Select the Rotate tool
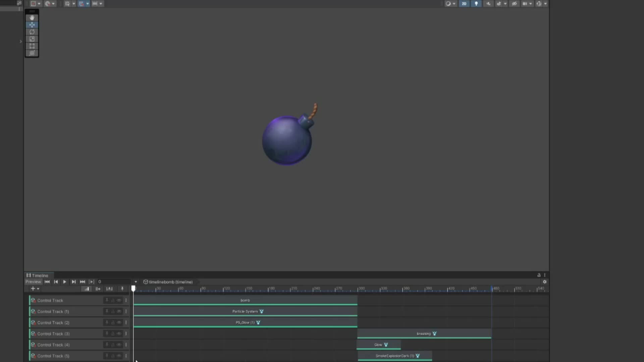 [x=32, y=32]
